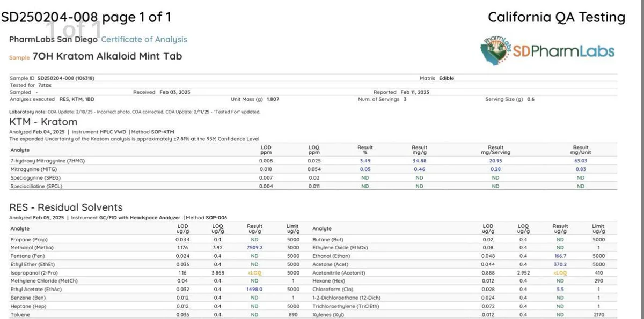Viewport: 644px width, 319px height.
Task: Click the Toluene limit '890'
Action: [x=293, y=314]
